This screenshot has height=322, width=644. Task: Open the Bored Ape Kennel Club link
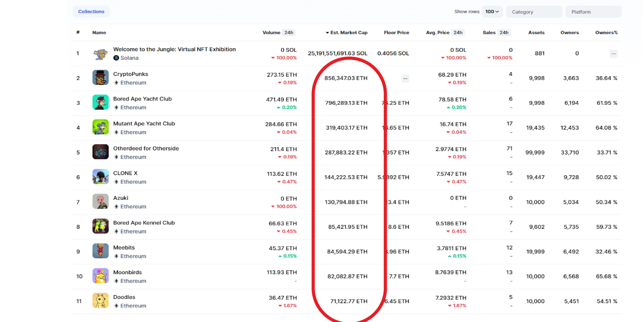[x=144, y=223]
